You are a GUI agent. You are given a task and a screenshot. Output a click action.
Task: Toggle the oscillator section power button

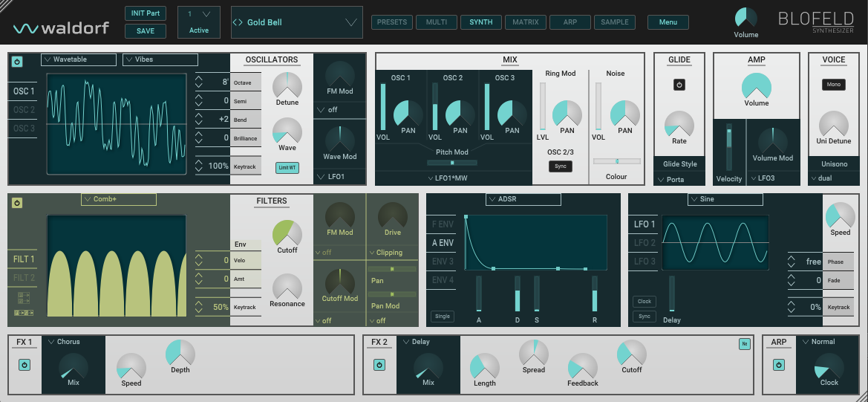click(x=17, y=62)
